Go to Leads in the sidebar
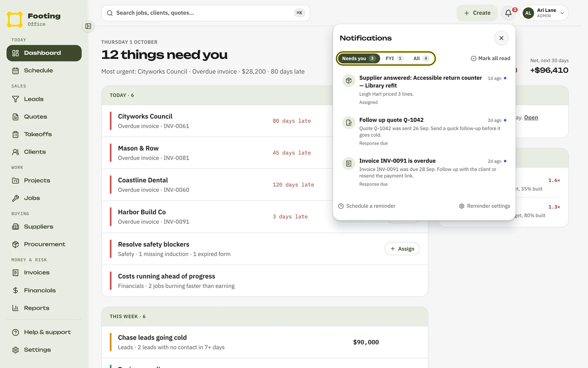Viewport: 588px width, 368px height. pyautogui.click(x=44, y=99)
